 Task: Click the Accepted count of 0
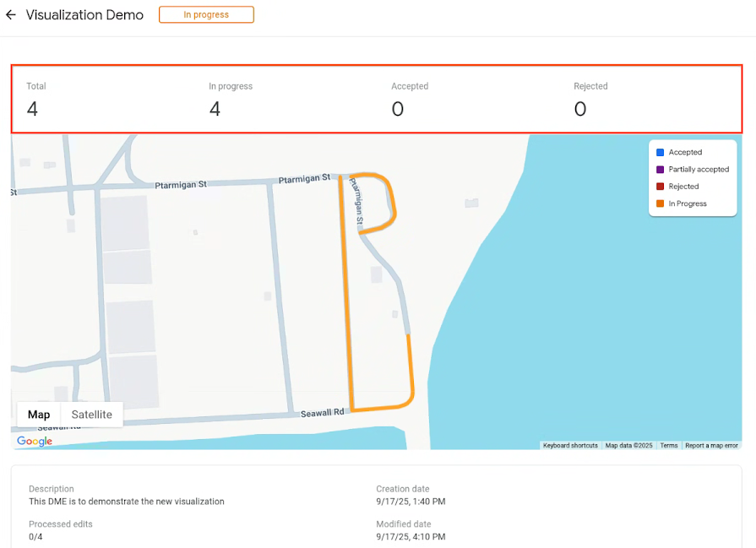398,109
